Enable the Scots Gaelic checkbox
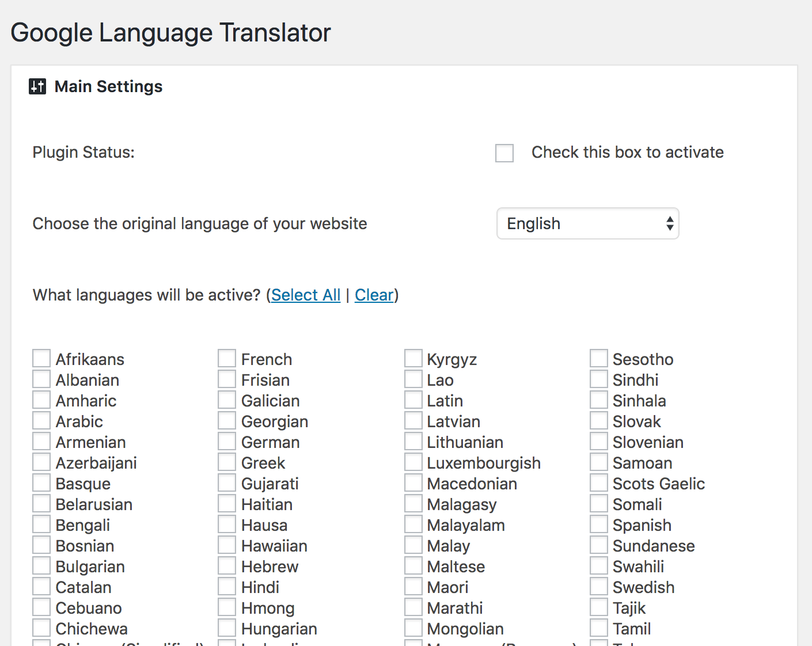The image size is (812, 646). click(599, 482)
